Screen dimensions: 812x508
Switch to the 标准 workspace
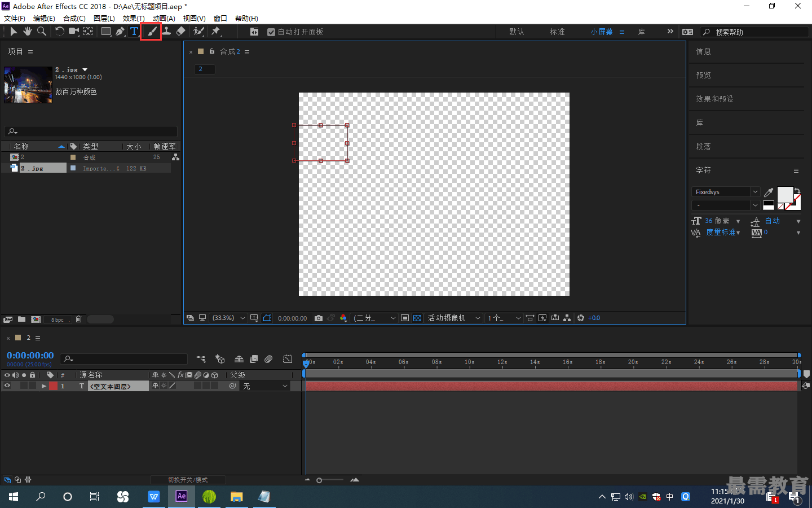point(558,32)
